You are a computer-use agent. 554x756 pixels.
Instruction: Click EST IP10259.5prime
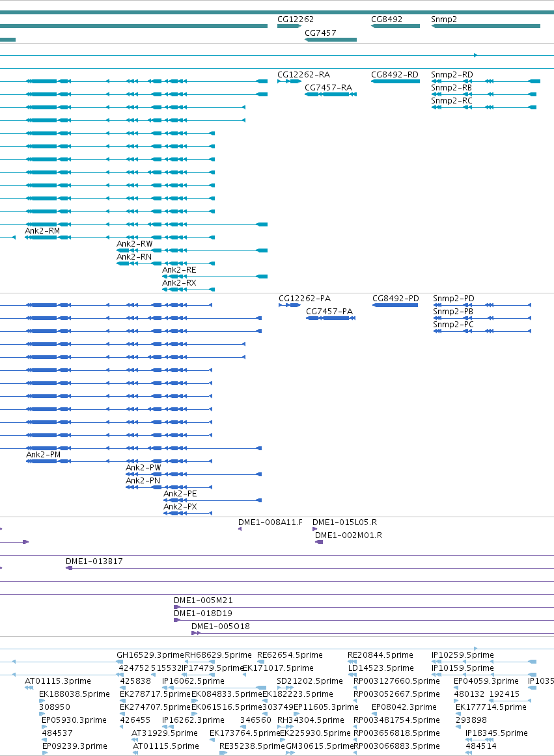pos(463,655)
